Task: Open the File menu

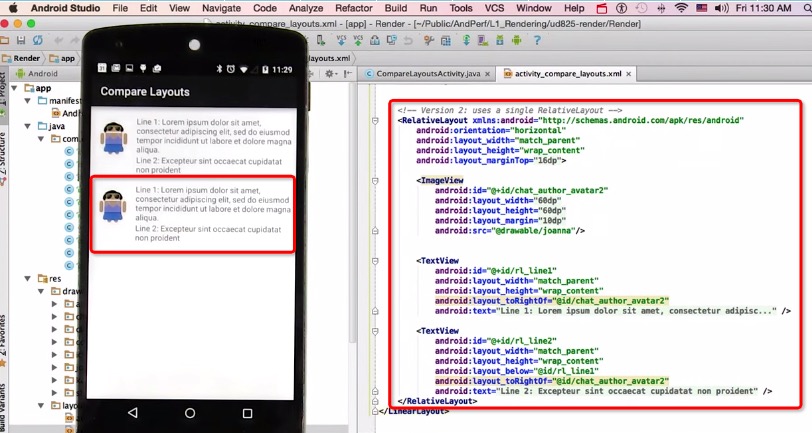Action: click(x=120, y=8)
